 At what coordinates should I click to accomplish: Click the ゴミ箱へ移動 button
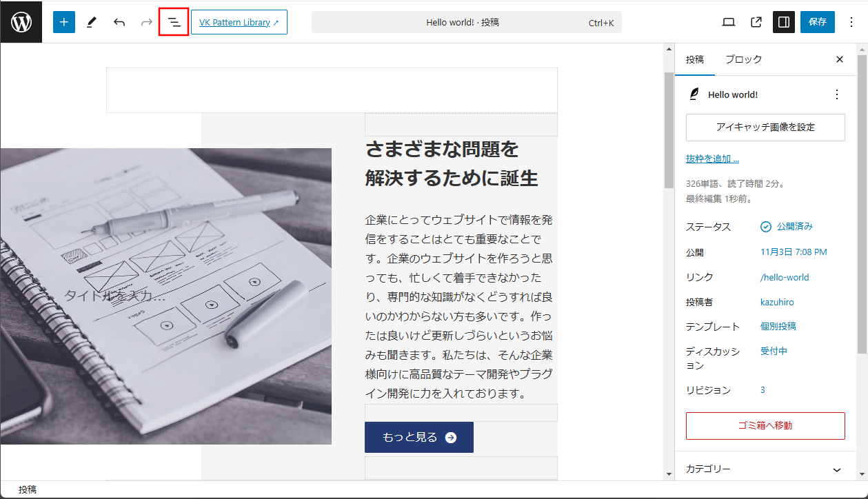[x=765, y=426]
